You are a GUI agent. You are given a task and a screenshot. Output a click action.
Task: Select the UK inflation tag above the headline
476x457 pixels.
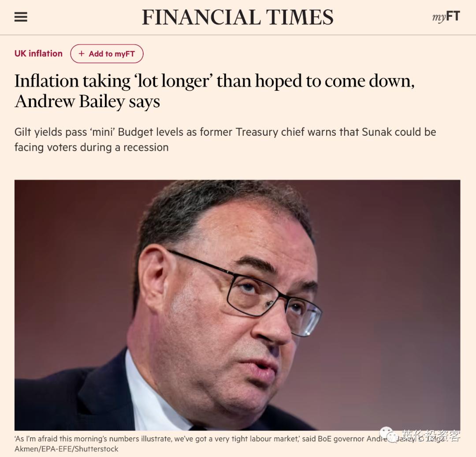(38, 53)
